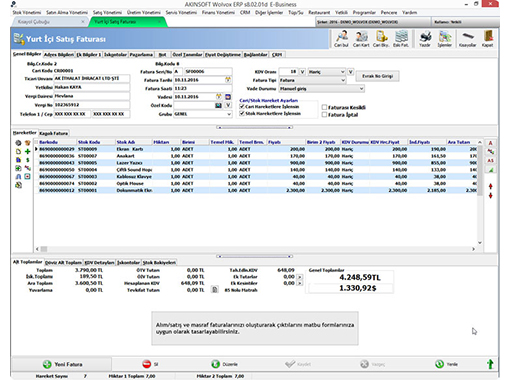510x380 pixels.
Task: Switch to the Kagıdı Fatura tab
Action: tap(53, 133)
